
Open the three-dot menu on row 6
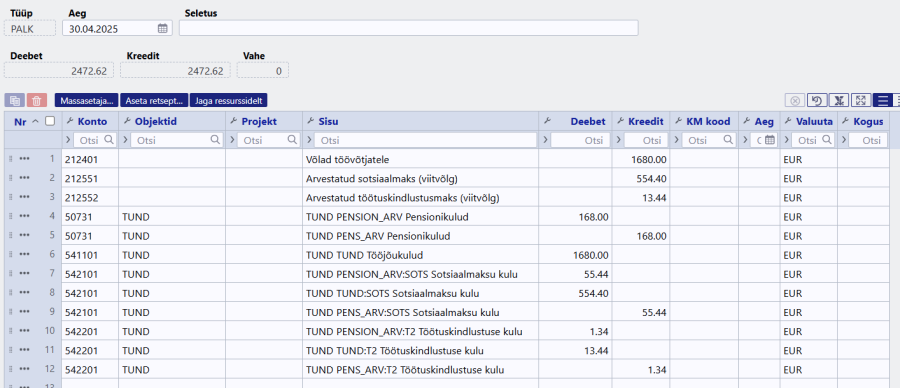24,255
